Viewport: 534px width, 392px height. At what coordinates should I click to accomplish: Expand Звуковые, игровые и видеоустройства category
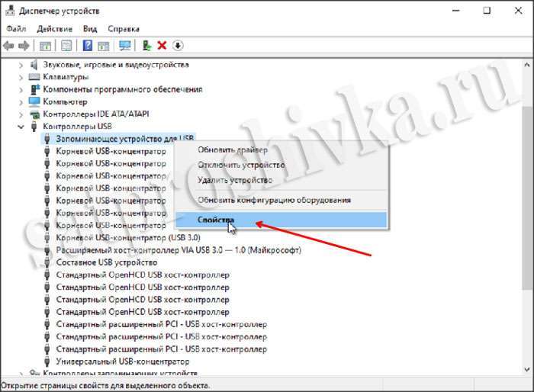coord(21,65)
